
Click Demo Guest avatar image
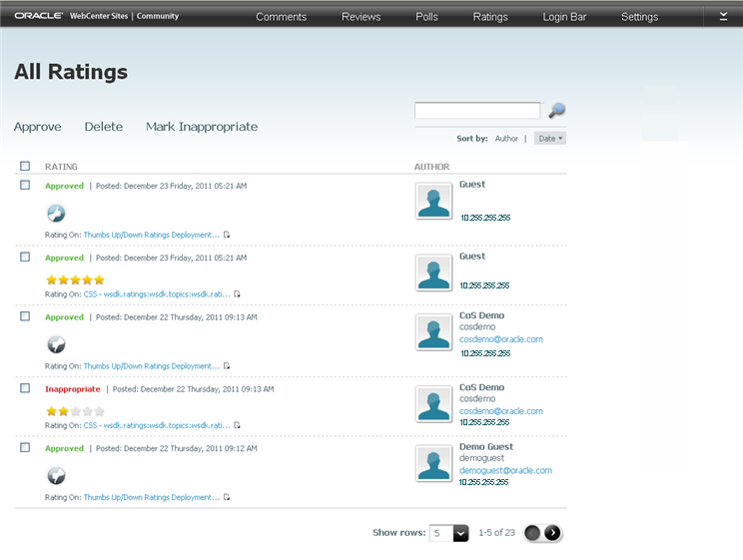(x=433, y=463)
